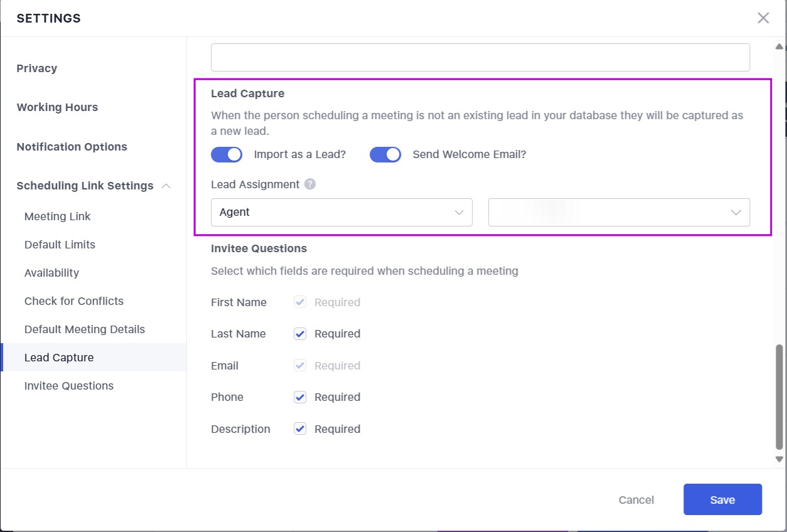Image resolution: width=787 pixels, height=532 pixels.
Task: Click the empty text field at top
Action: [x=480, y=57]
